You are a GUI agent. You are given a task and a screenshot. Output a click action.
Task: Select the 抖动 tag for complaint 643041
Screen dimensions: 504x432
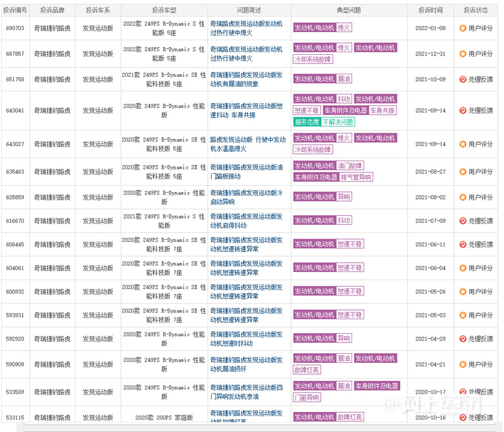(343, 99)
